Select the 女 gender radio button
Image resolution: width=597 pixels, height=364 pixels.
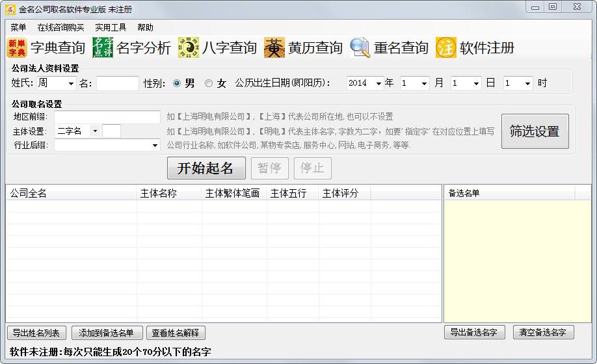click(x=209, y=83)
